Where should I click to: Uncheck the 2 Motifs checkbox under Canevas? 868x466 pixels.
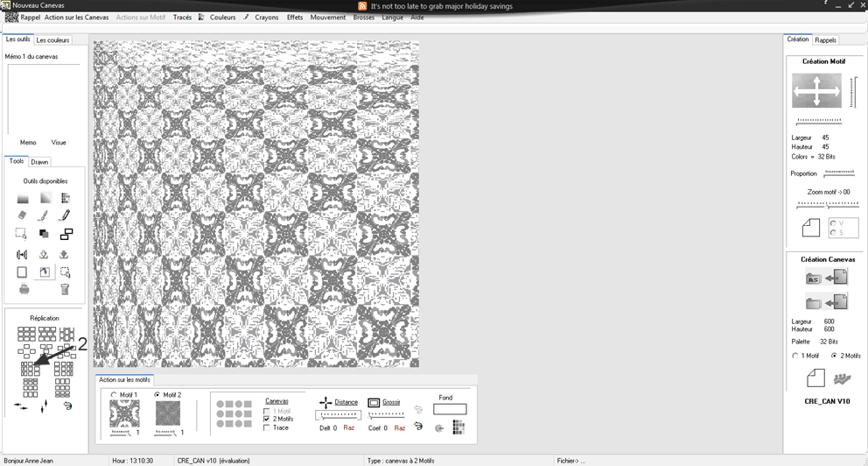(267, 419)
